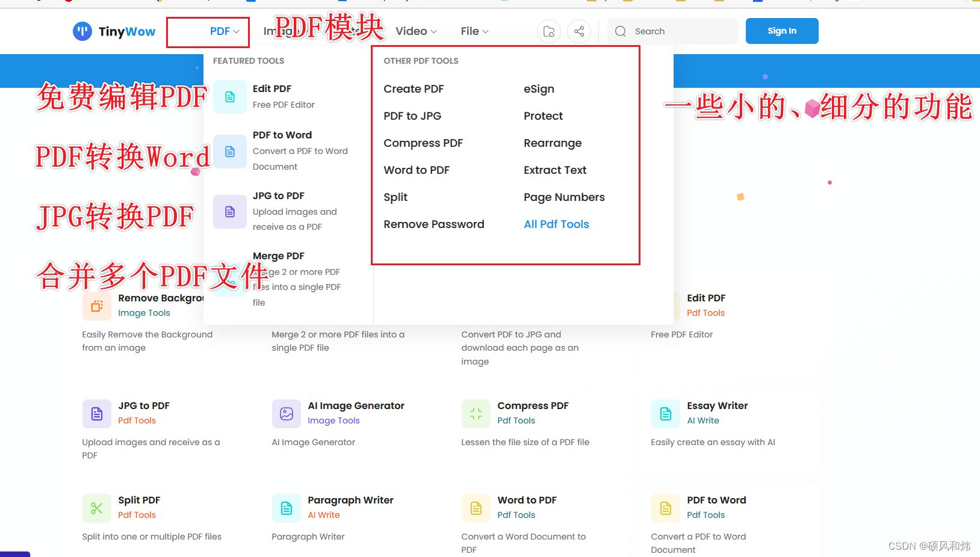Click 'Lessen the file size' description text

coord(526,442)
